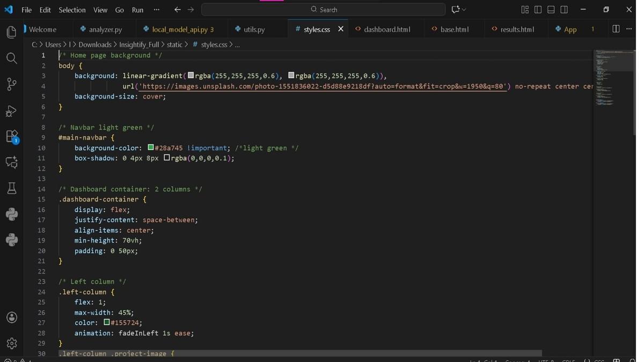Open the Extensions view
Image resolution: width=644 pixels, height=362 pixels.
pos(11,136)
